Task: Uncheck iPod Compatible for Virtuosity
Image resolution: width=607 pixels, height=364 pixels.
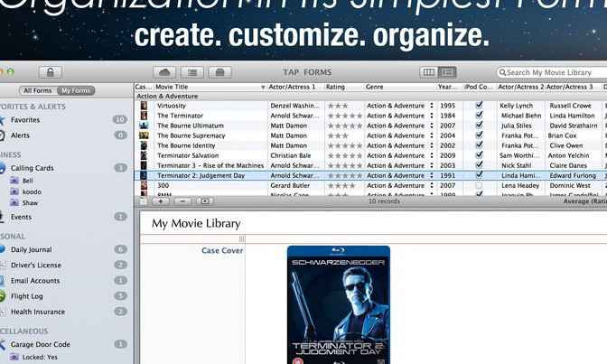Action: click(479, 105)
